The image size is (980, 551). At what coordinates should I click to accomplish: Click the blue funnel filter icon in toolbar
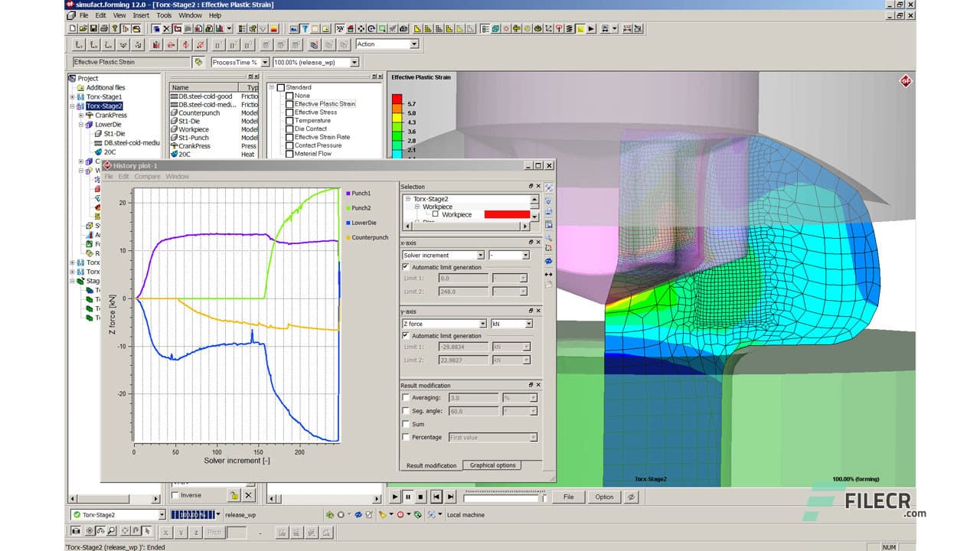[304, 29]
